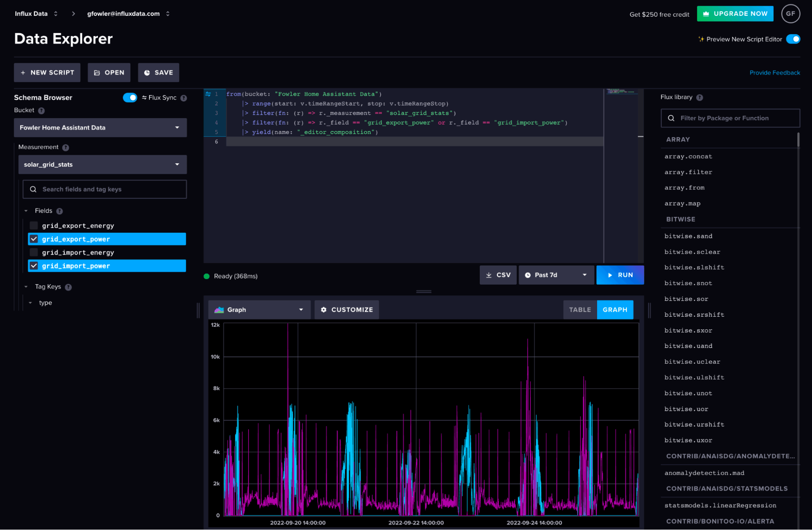Check the grid_export_energy field checkbox
812x530 pixels.
(x=34, y=225)
